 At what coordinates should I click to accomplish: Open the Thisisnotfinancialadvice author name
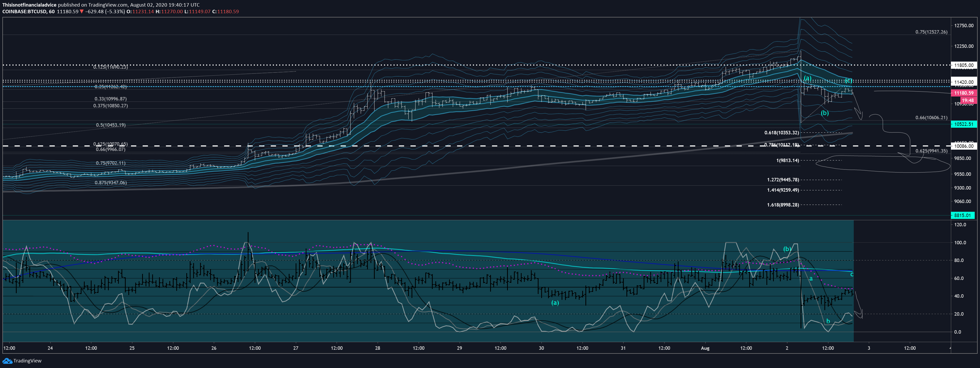(x=29, y=5)
